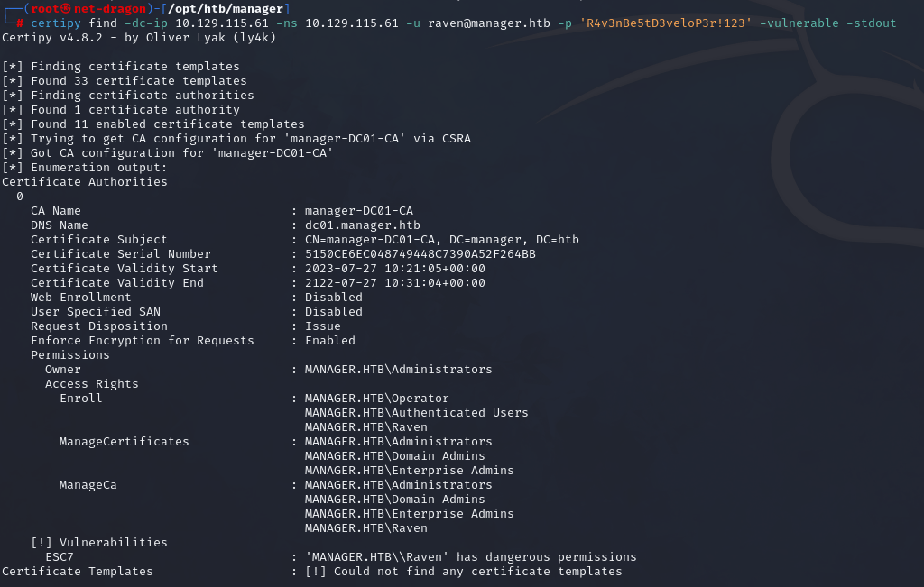Viewport: 924px width, 587px height.
Task: Click the 'Could not find any certificate templates' message
Action: pos(463,571)
